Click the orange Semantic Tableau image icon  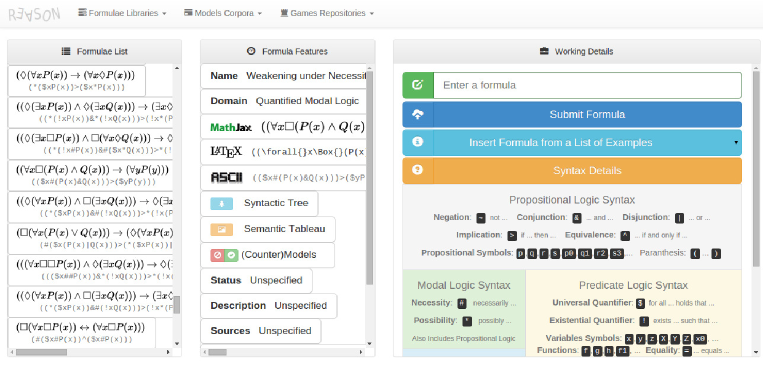(x=221, y=229)
